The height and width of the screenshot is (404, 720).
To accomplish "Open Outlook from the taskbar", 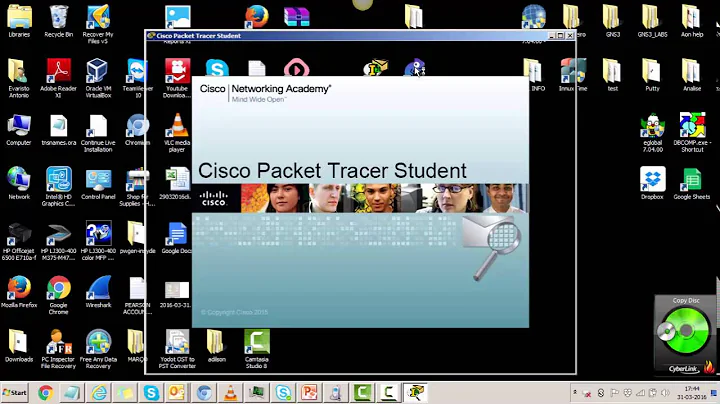I will [x=177, y=393].
